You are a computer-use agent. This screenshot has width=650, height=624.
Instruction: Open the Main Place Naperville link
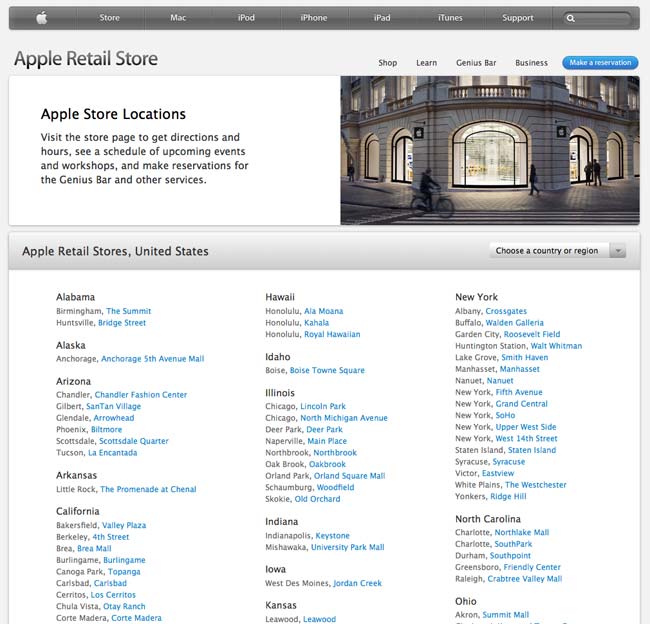pos(327,441)
